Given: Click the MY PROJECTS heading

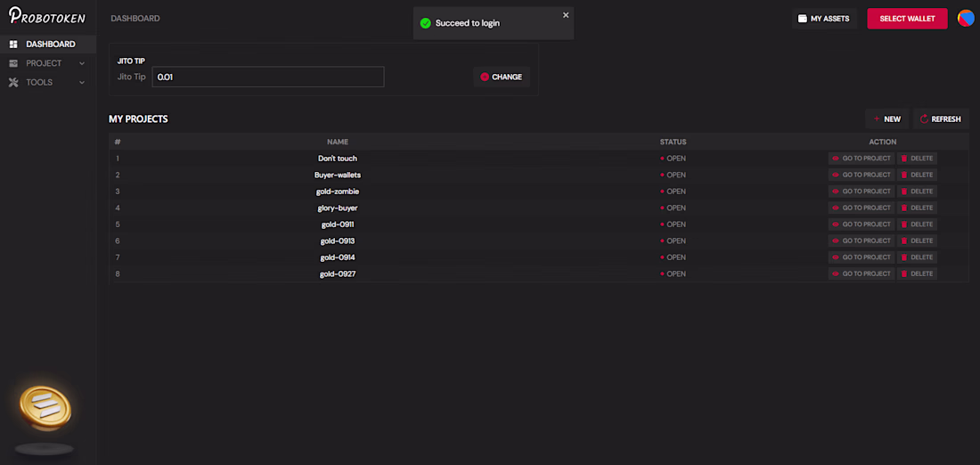Looking at the screenshot, I should coord(138,118).
